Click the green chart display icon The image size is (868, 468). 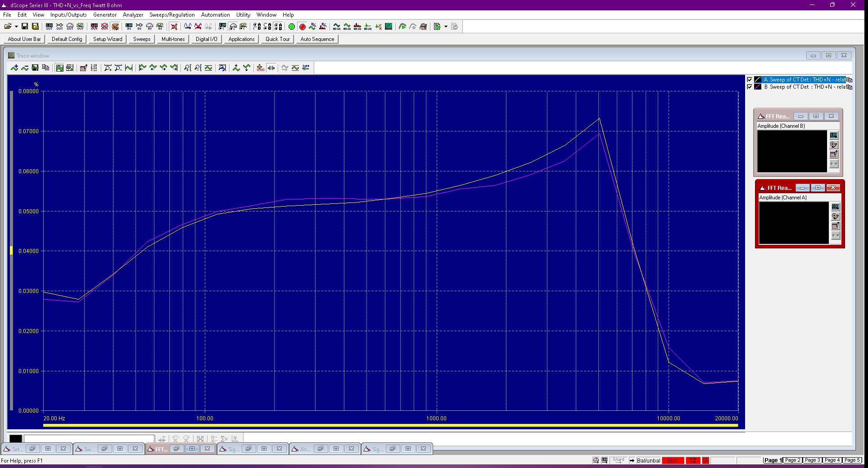(x=389, y=27)
